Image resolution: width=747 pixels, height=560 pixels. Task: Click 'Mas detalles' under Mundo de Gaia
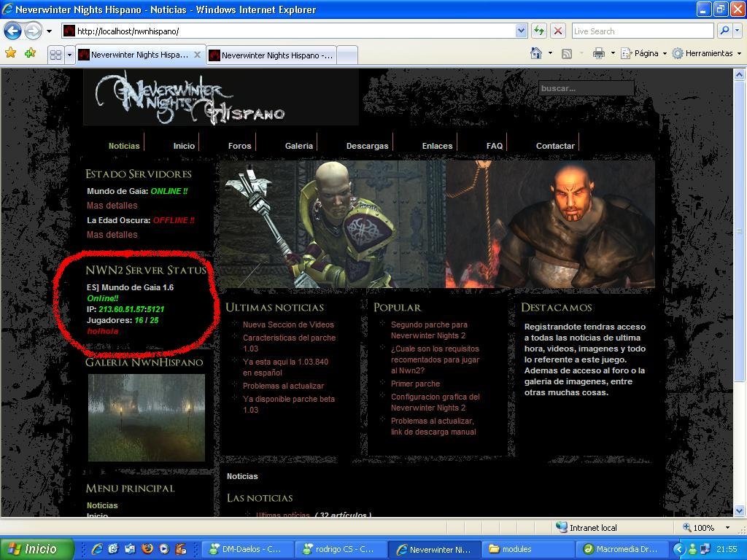[112, 206]
